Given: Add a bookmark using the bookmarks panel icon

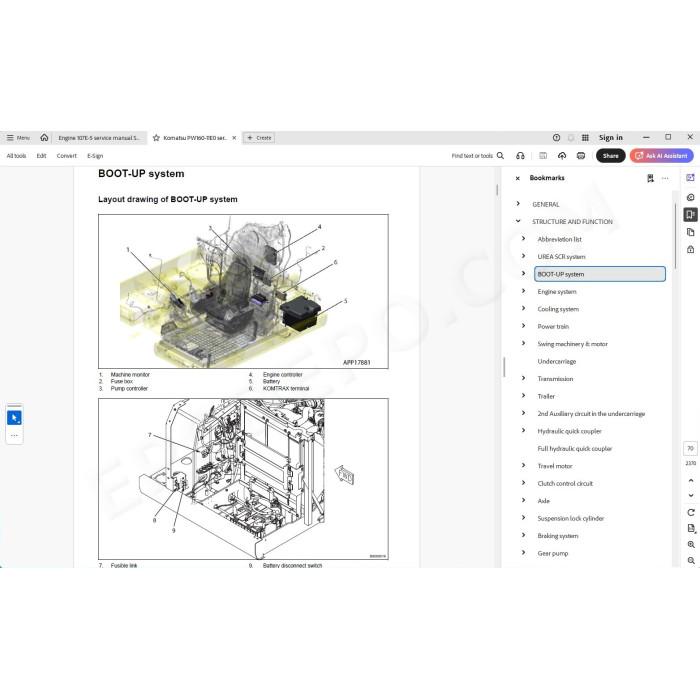Looking at the screenshot, I should tap(650, 178).
